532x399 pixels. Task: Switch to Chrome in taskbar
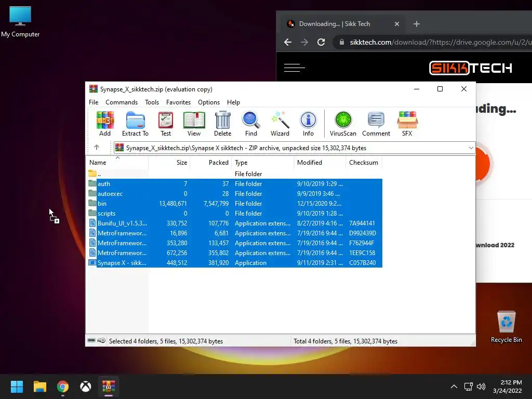pyautogui.click(x=63, y=387)
